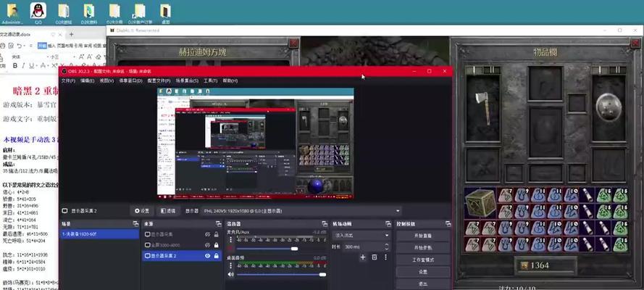Close the 物品欄 inventory with red X

pos(635,43)
